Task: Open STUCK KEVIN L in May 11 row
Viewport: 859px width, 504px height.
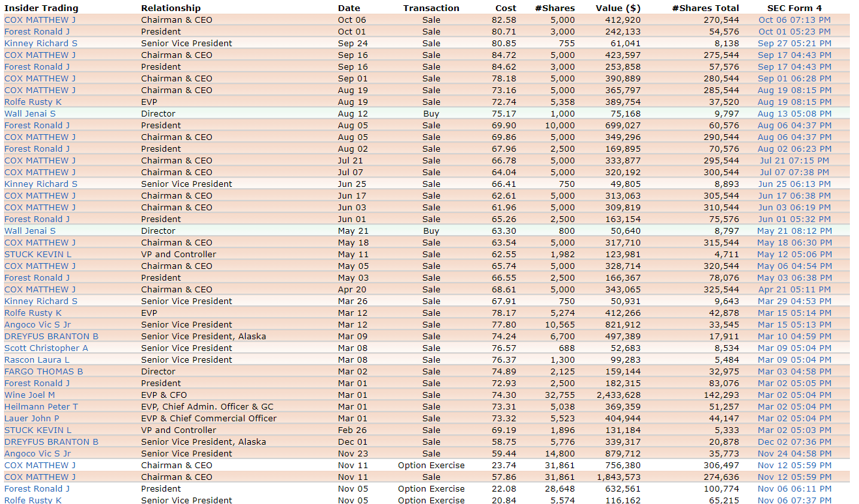Action: [38, 255]
